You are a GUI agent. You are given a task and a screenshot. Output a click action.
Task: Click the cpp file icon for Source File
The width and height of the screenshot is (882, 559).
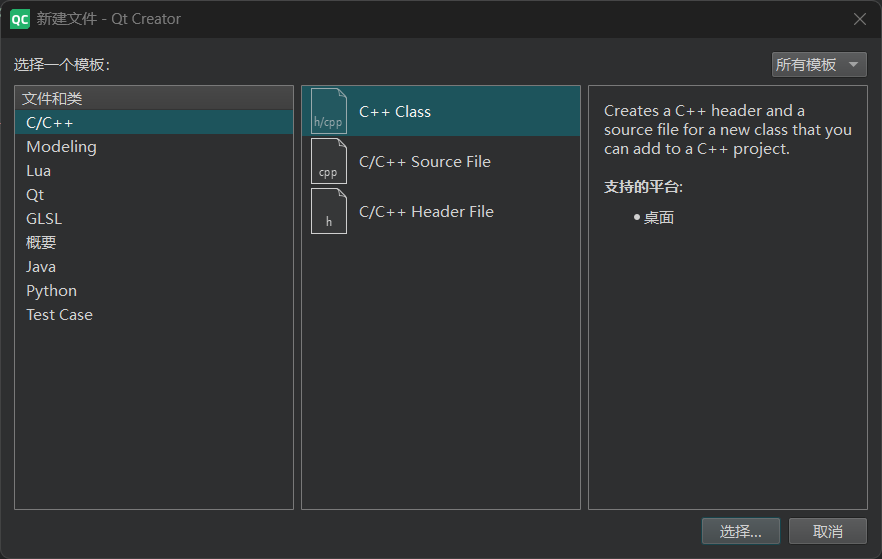pyautogui.click(x=328, y=161)
